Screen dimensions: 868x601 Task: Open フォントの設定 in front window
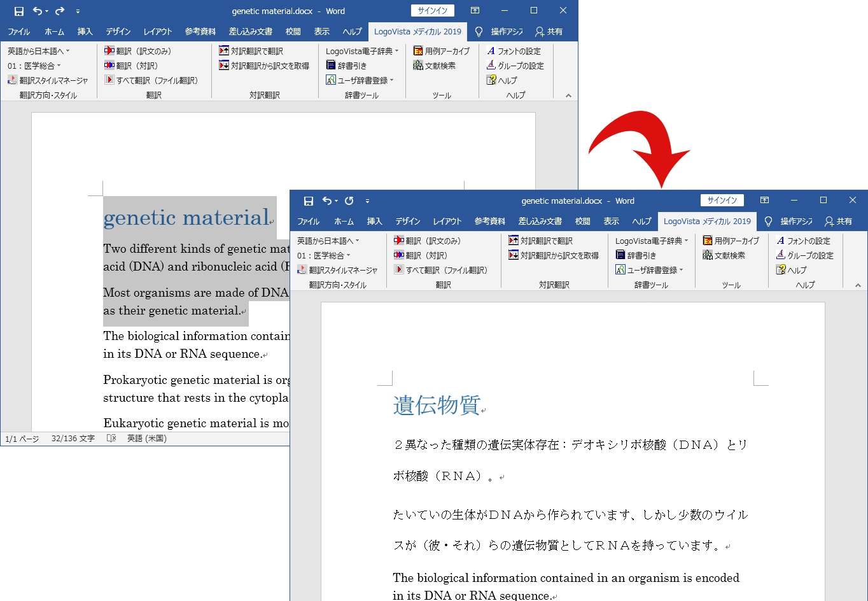tap(803, 241)
